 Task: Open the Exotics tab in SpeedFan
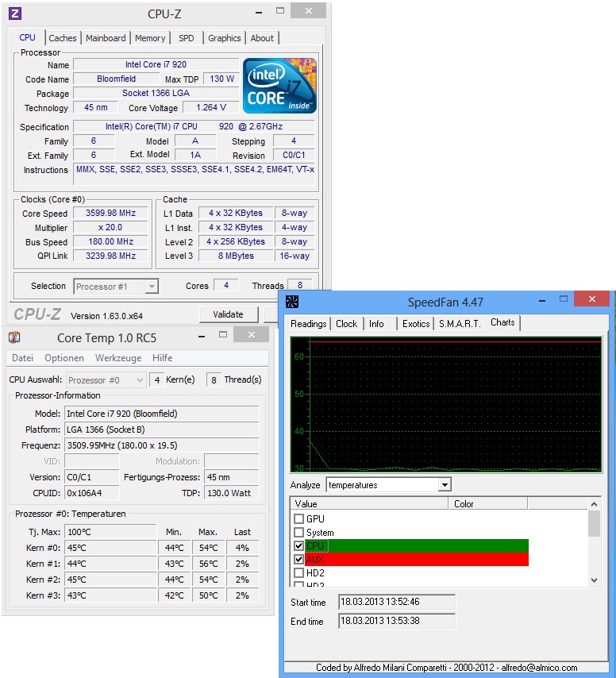[x=416, y=324]
